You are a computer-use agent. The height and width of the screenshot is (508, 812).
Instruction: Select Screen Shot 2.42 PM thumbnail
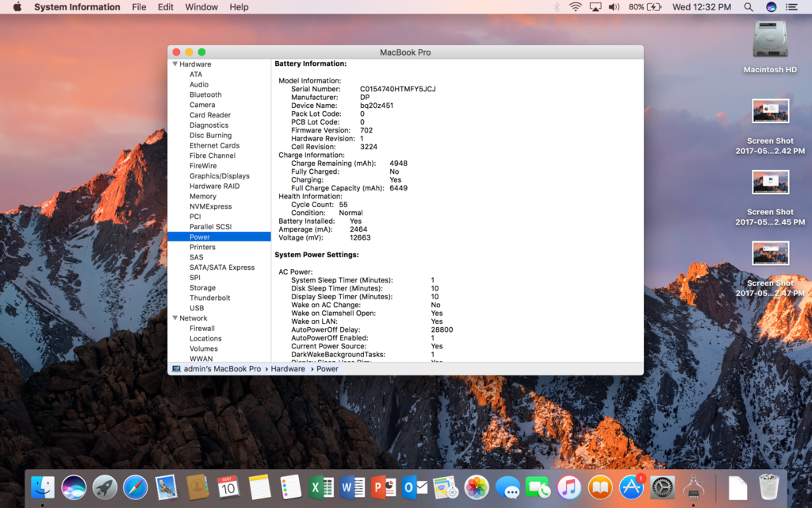(770, 111)
